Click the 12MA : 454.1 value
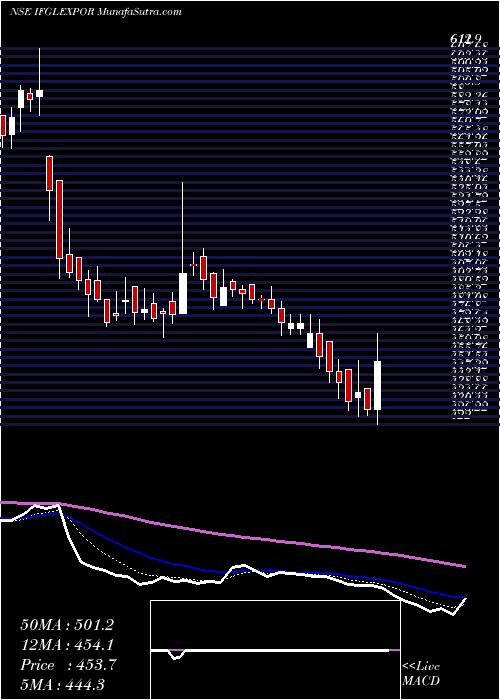Viewport: 500px width, 700px height. [x=67, y=645]
